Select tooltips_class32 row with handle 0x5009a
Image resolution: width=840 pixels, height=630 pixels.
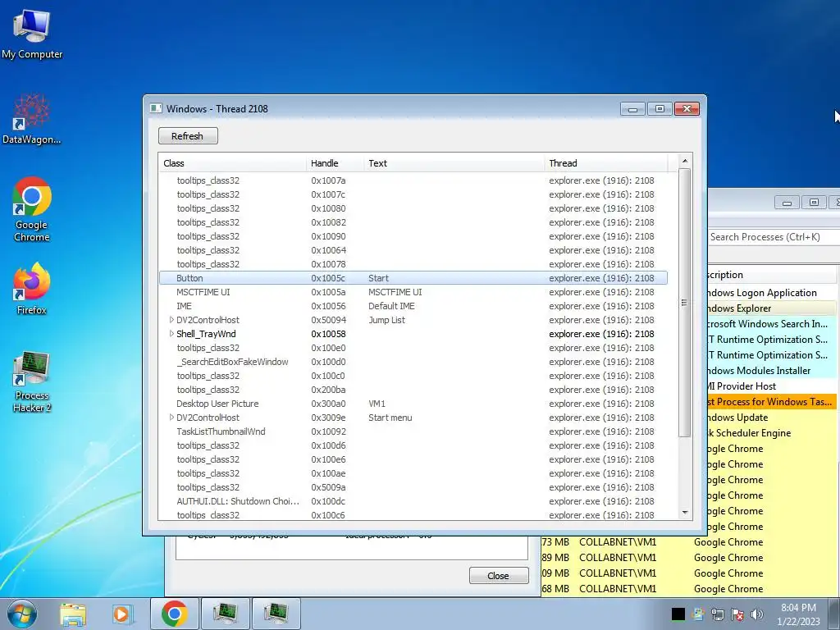click(413, 487)
